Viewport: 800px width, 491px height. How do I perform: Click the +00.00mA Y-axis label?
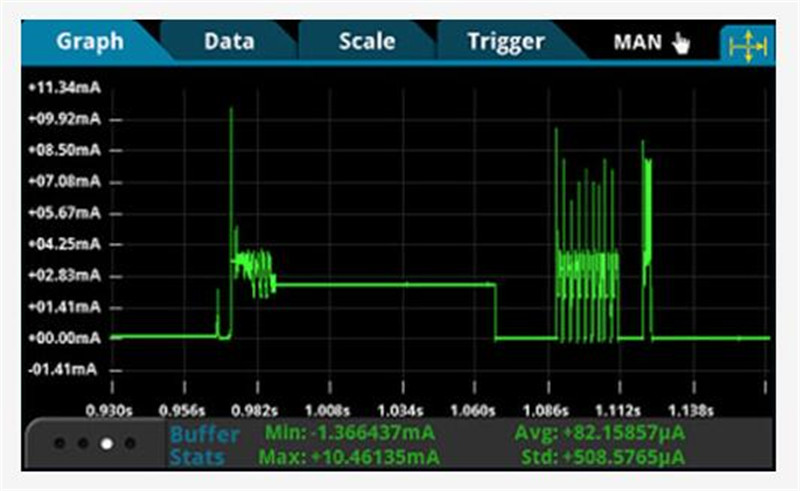[64, 338]
